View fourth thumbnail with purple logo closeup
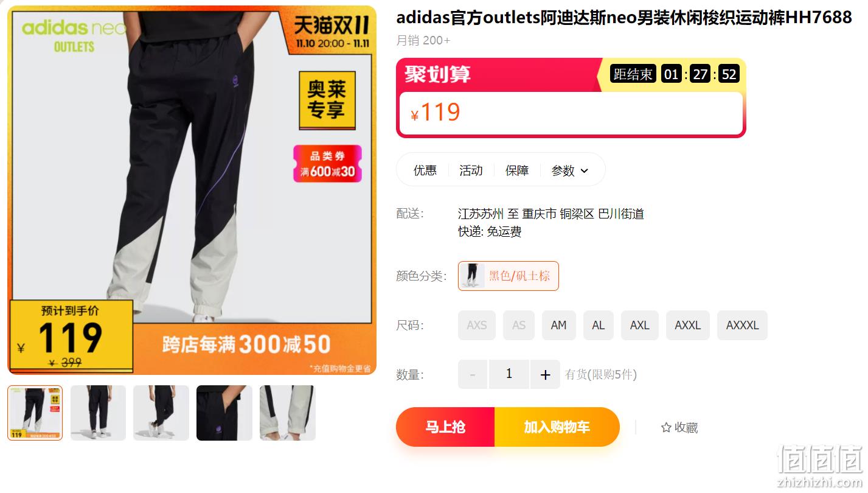This screenshot has height=493, width=868. pos(224,413)
